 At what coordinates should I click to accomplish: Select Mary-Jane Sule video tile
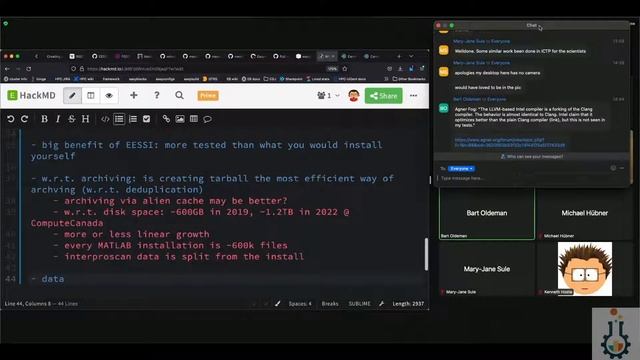tap(487, 269)
